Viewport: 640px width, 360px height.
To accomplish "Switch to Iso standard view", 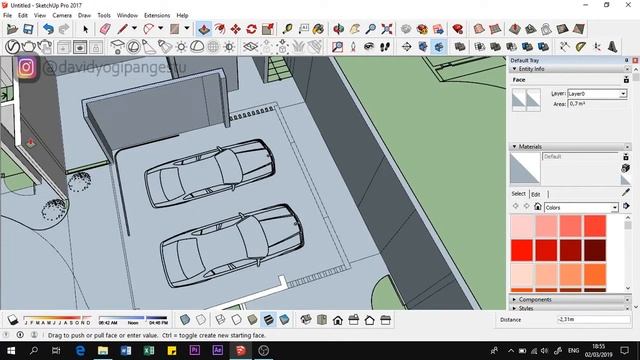I will [306, 320].
